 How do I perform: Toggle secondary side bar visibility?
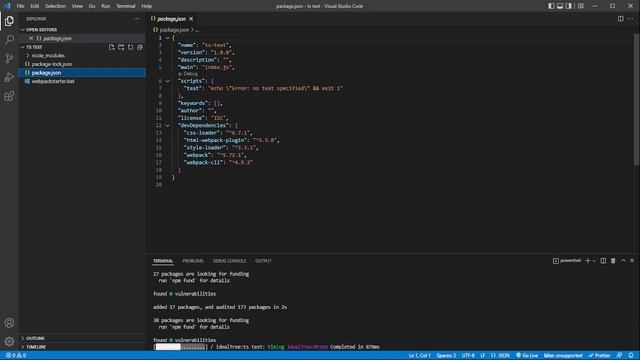point(569,6)
